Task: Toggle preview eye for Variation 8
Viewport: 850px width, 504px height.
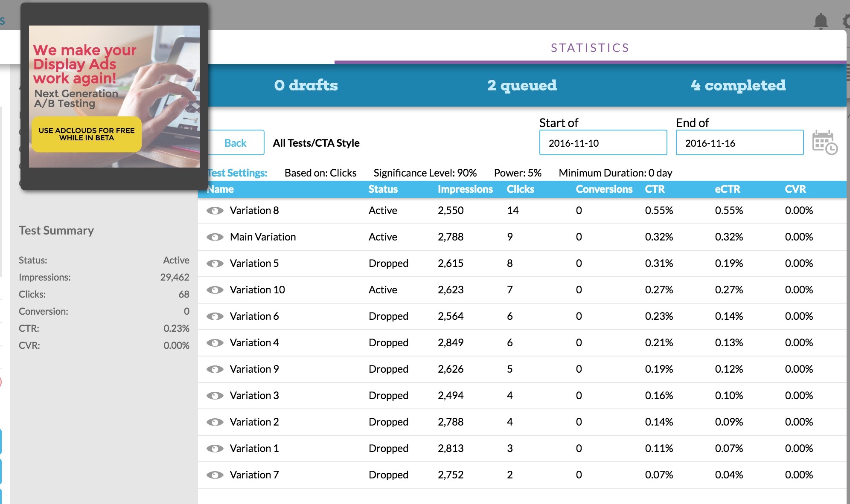Action: [215, 211]
